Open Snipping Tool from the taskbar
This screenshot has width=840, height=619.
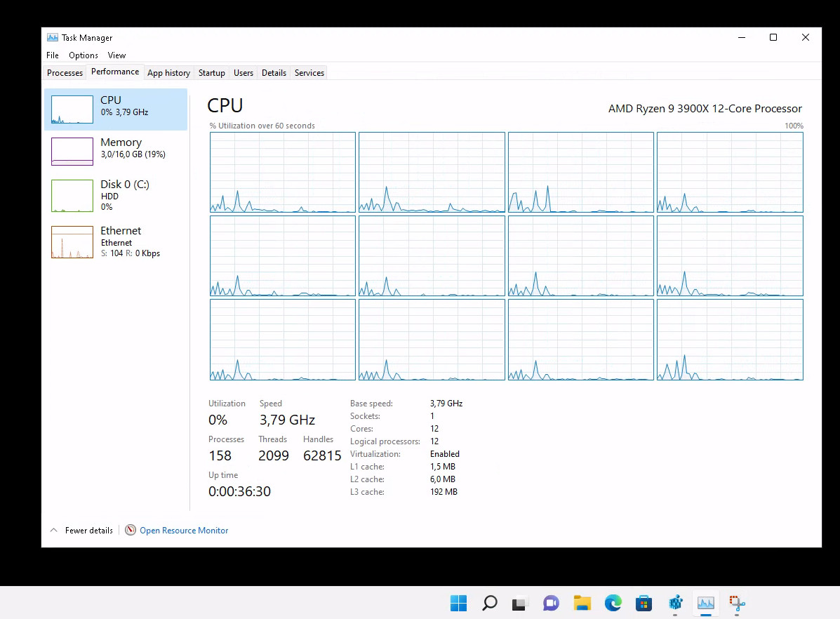(737, 604)
